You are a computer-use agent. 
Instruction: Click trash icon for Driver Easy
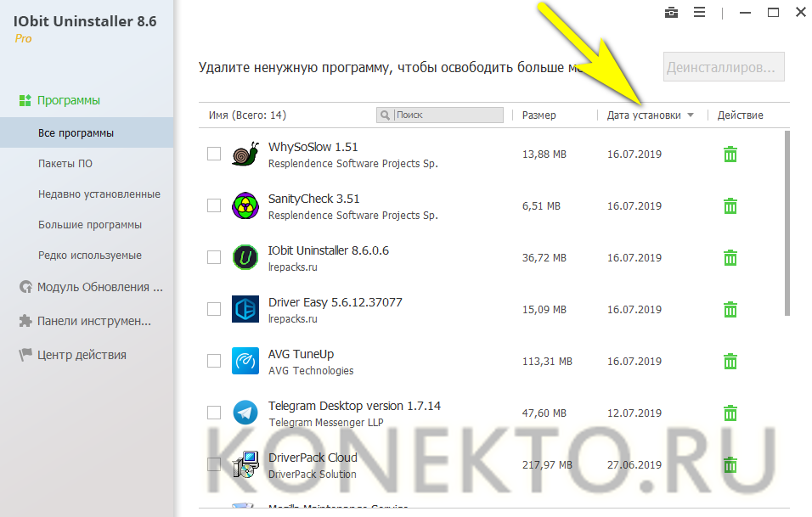(730, 310)
